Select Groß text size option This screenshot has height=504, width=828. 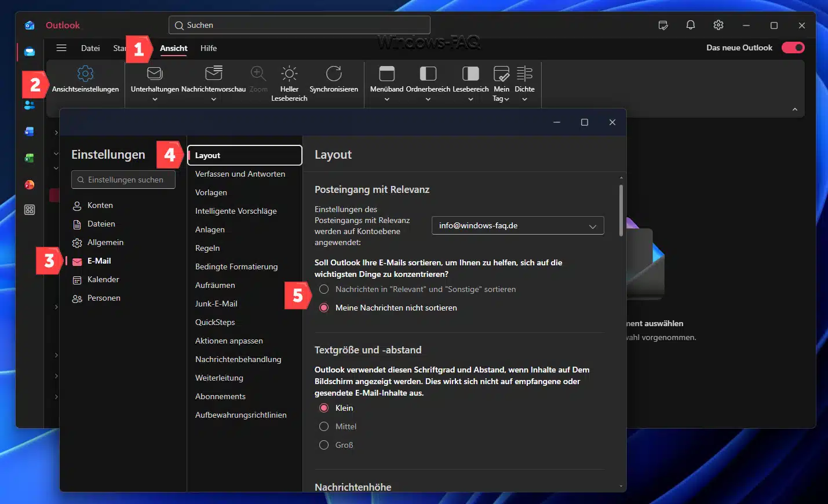tap(324, 445)
